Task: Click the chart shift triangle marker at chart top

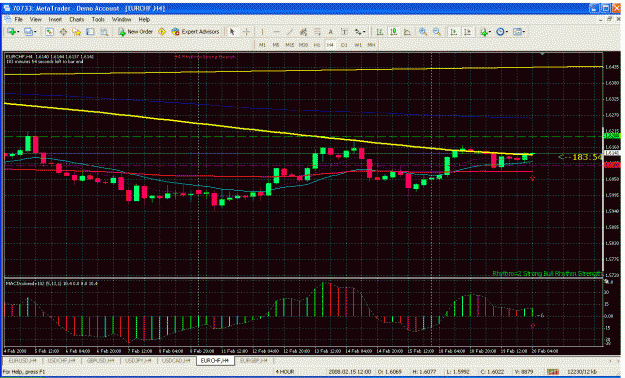Action: click(x=542, y=53)
